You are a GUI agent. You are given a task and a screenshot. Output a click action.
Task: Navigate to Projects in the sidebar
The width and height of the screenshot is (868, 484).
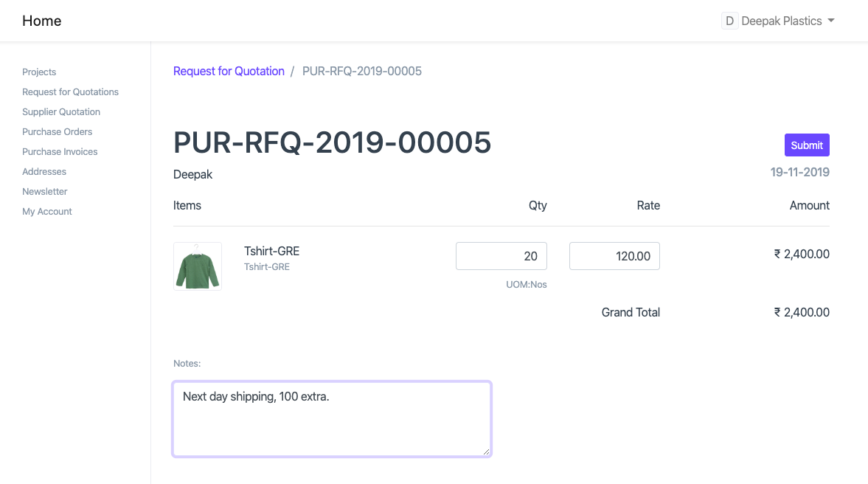click(x=39, y=72)
